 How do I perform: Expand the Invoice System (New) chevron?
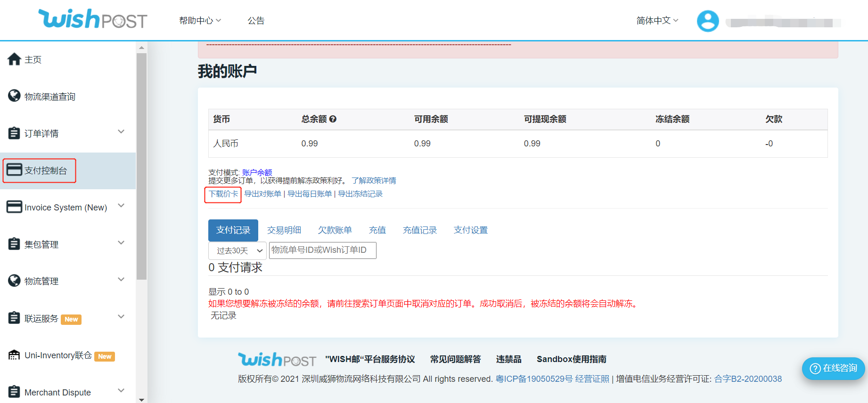[x=121, y=205]
